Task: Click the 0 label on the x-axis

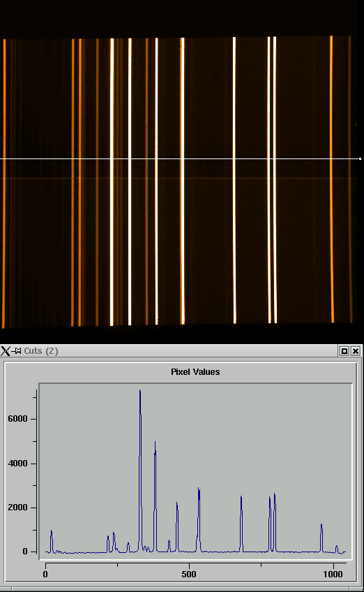Action: (45, 575)
